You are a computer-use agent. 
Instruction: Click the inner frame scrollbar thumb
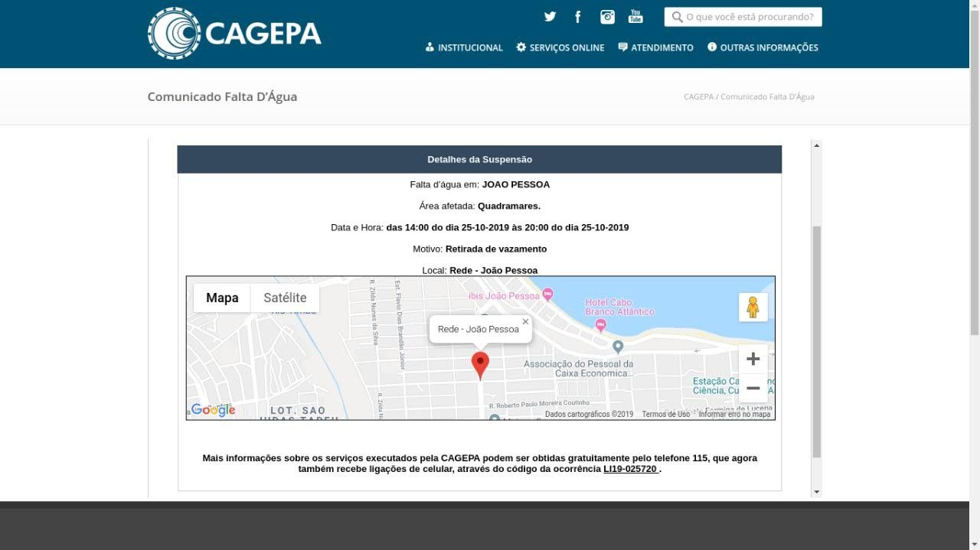coord(816,342)
